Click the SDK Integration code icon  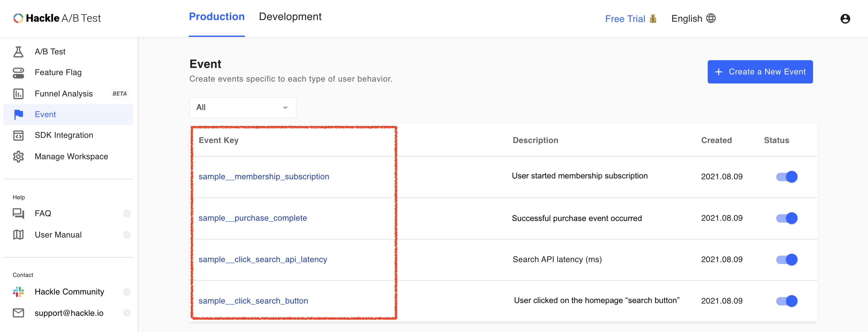tap(18, 135)
